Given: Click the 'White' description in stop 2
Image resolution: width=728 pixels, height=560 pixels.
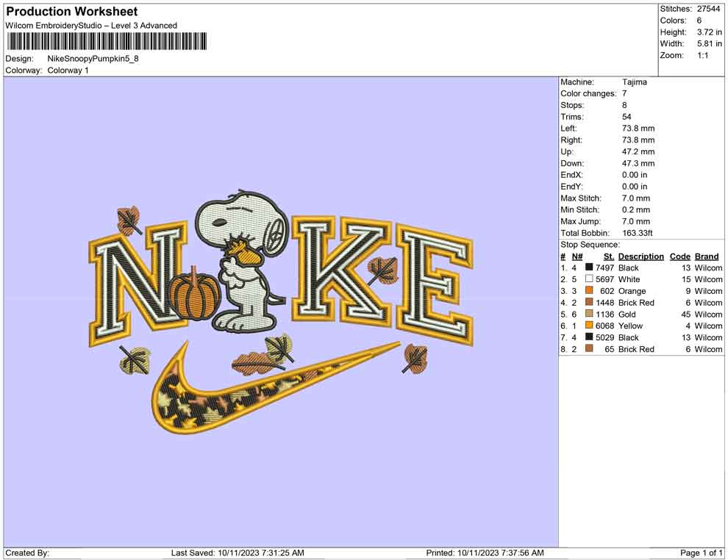Looking at the screenshot, I should 629,279.
